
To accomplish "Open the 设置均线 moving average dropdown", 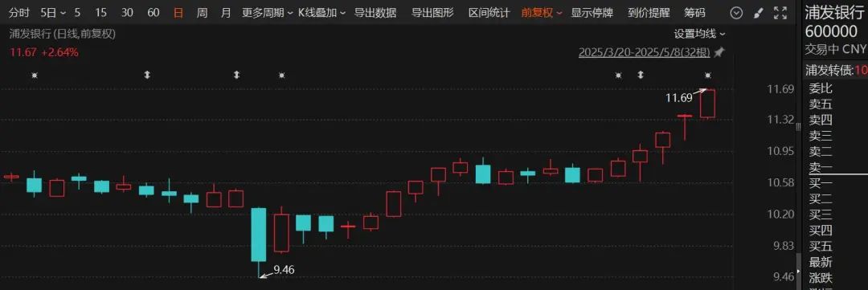I will pyautogui.click(x=700, y=34).
